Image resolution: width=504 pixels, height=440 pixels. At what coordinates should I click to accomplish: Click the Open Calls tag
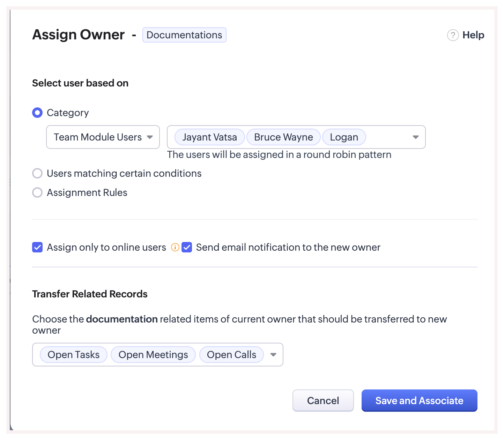point(231,355)
